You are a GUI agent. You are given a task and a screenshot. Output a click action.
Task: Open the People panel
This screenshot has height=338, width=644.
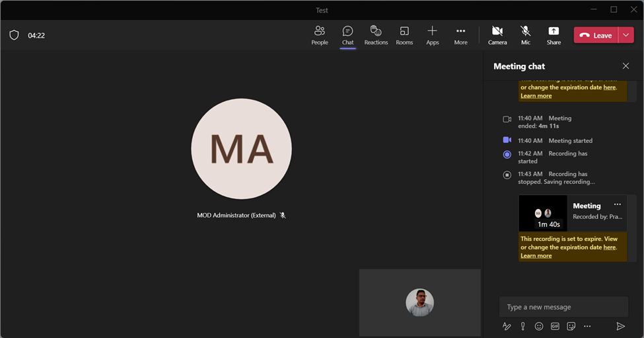coord(320,35)
